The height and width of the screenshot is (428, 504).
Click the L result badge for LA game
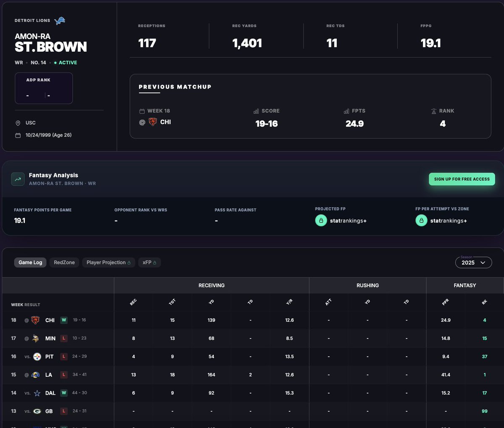click(x=64, y=375)
